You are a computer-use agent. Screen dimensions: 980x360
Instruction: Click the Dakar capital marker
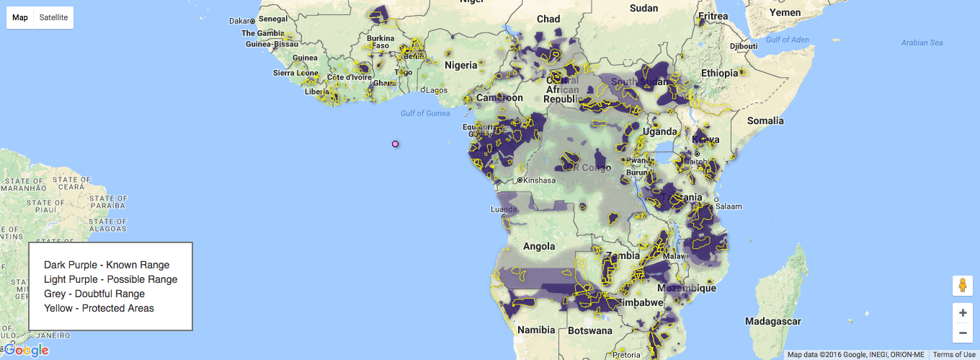click(x=253, y=21)
